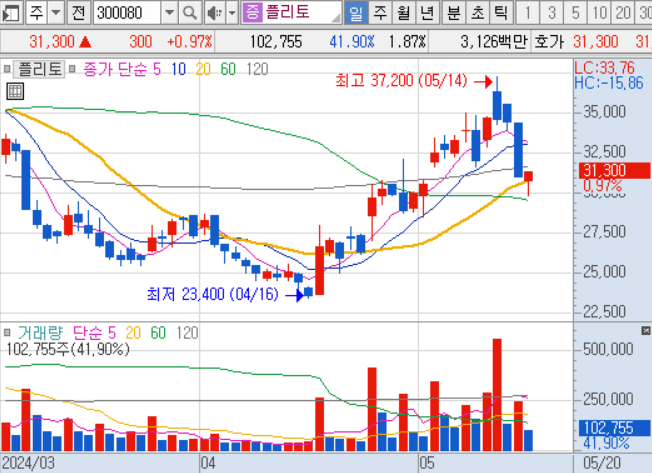652x473 pixels.
Task: Click the blue 102,755 volume tag on axis
Action: coord(614,428)
